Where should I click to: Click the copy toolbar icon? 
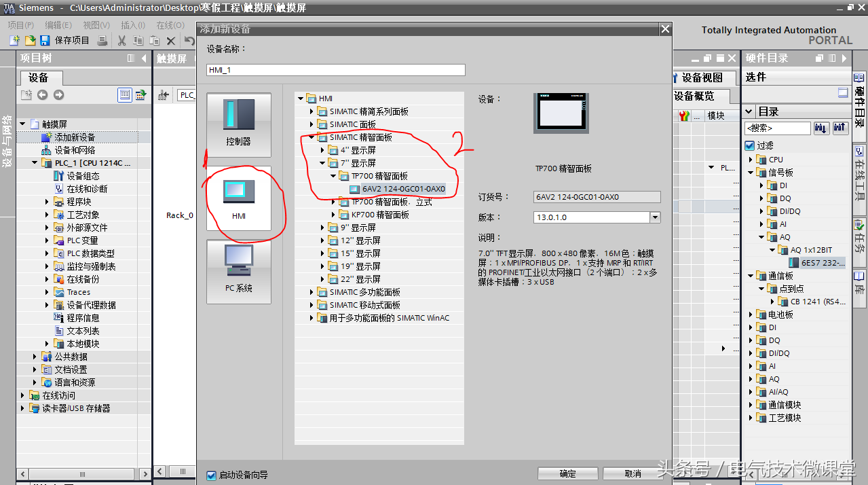tap(138, 41)
